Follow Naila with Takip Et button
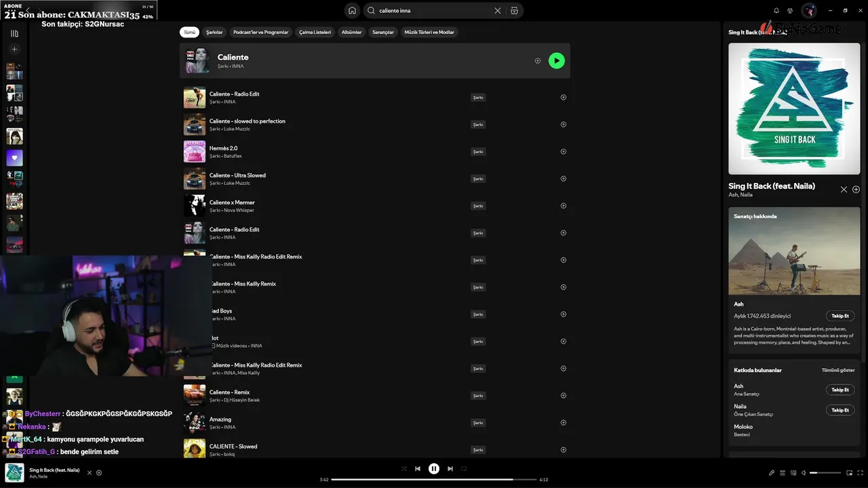The height and width of the screenshot is (488, 868). pyautogui.click(x=840, y=410)
